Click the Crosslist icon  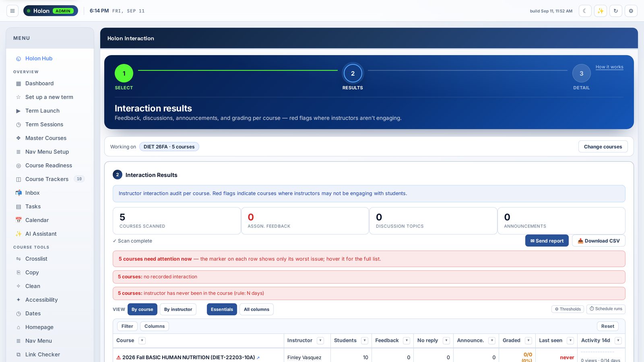coord(19,259)
